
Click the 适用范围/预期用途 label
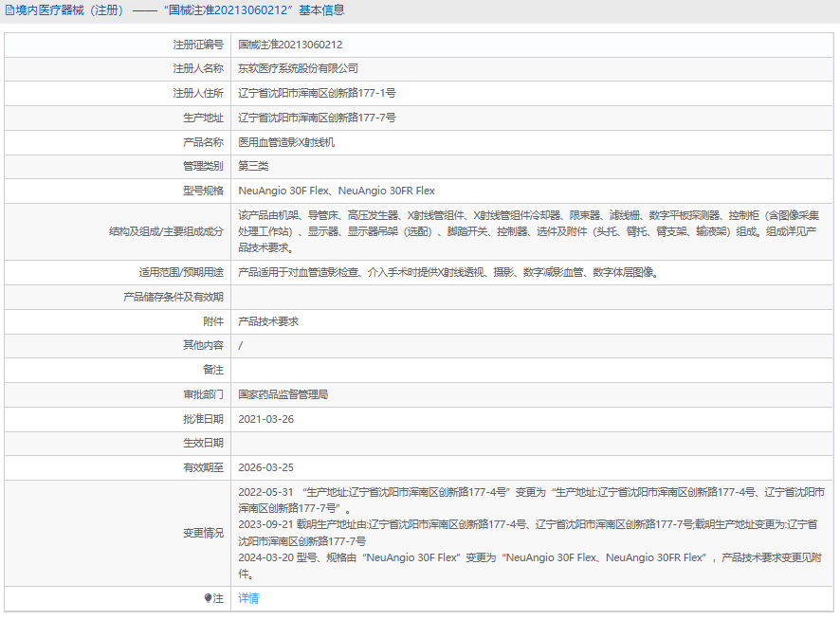point(181,272)
